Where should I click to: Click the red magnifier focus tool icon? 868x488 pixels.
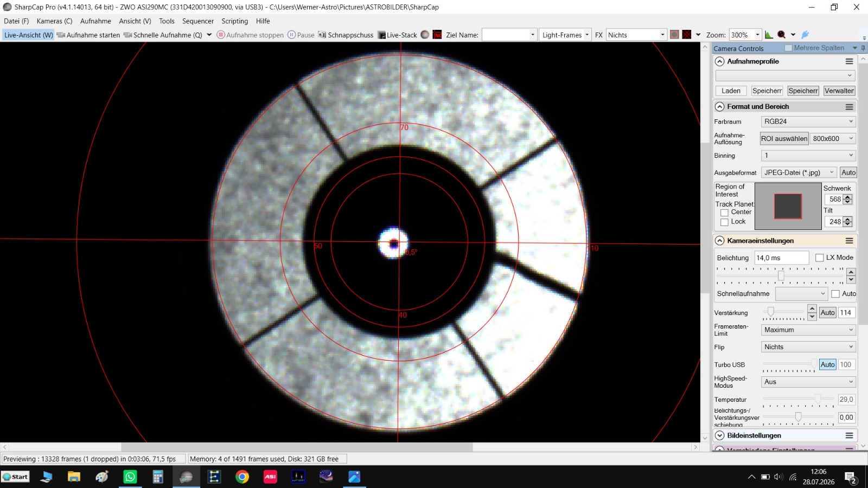[781, 35]
